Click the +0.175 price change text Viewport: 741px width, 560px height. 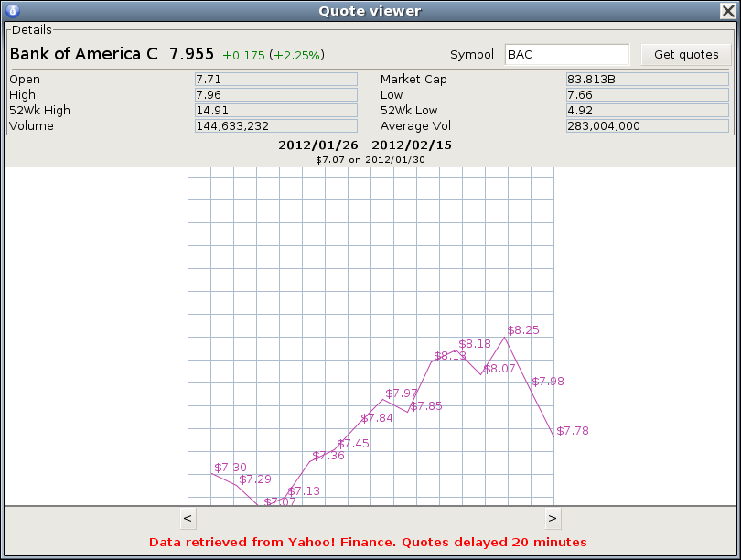click(244, 55)
